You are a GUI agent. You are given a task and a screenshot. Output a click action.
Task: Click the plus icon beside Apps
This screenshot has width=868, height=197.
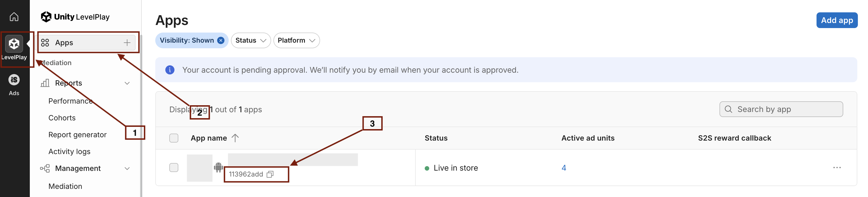pos(127,43)
